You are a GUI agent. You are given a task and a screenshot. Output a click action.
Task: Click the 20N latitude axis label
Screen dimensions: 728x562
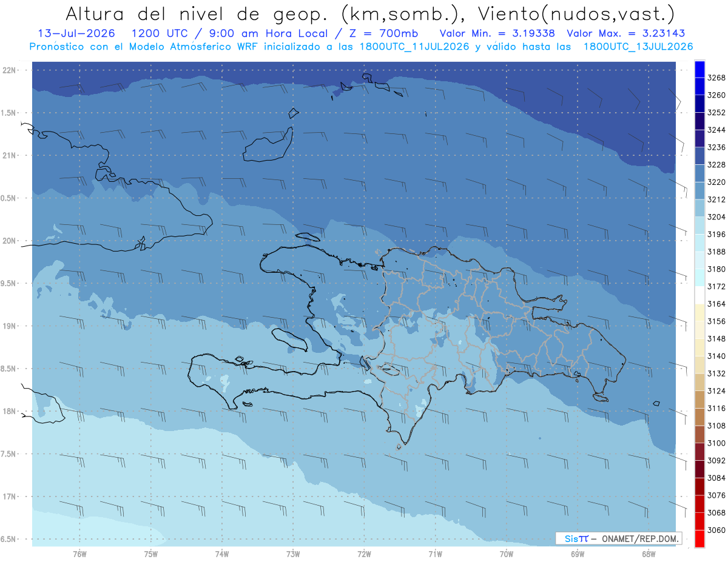pos(10,241)
